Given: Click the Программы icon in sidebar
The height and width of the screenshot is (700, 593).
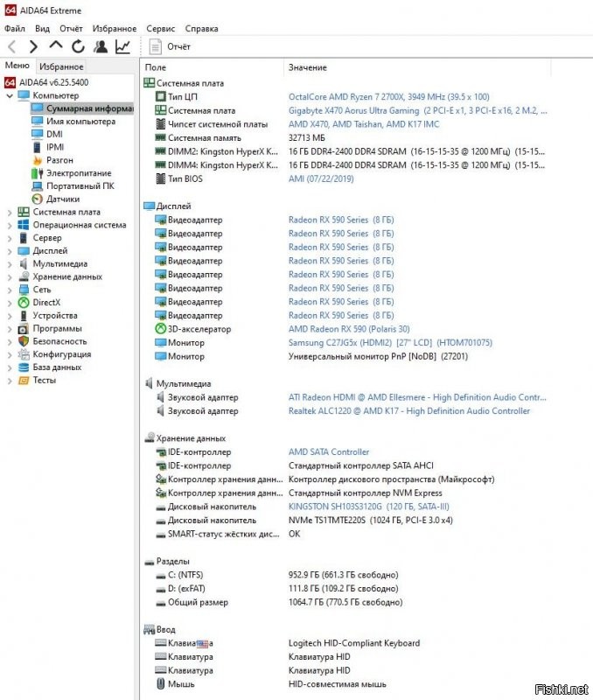Looking at the screenshot, I should (x=24, y=329).
